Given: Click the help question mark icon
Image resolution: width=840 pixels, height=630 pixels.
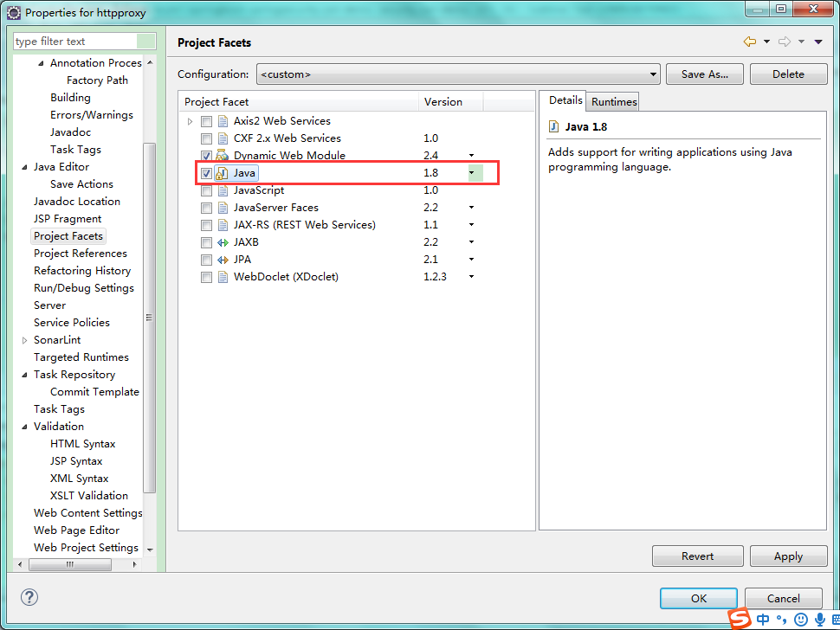Looking at the screenshot, I should coord(29,597).
